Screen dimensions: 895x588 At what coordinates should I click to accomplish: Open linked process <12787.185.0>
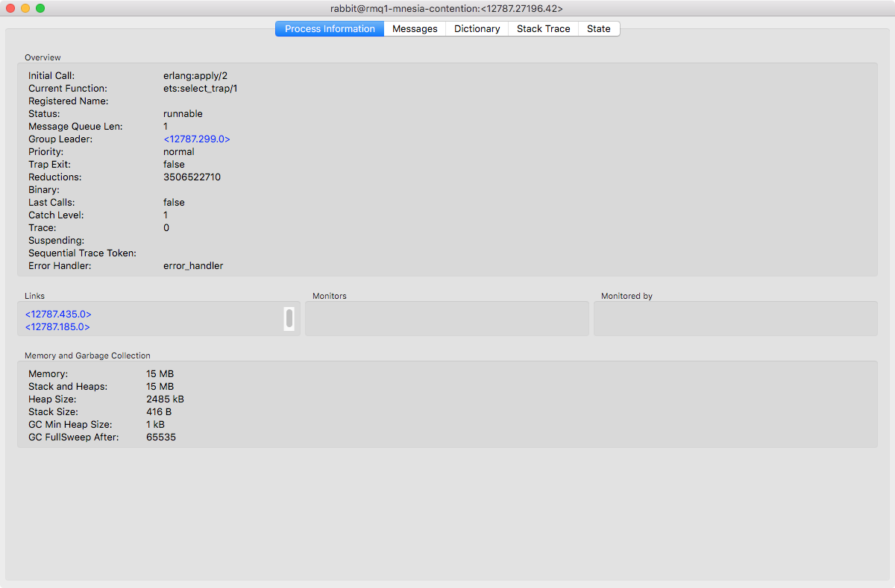[57, 327]
